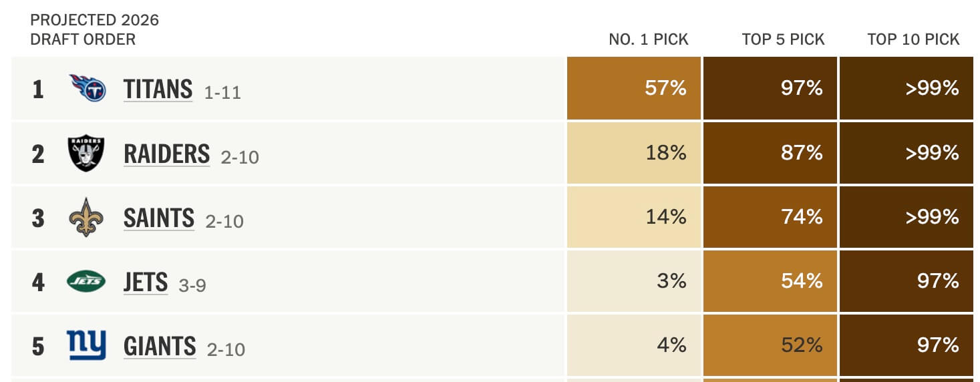Open the Raiders team link
This screenshot has height=382, width=980.
tap(167, 154)
